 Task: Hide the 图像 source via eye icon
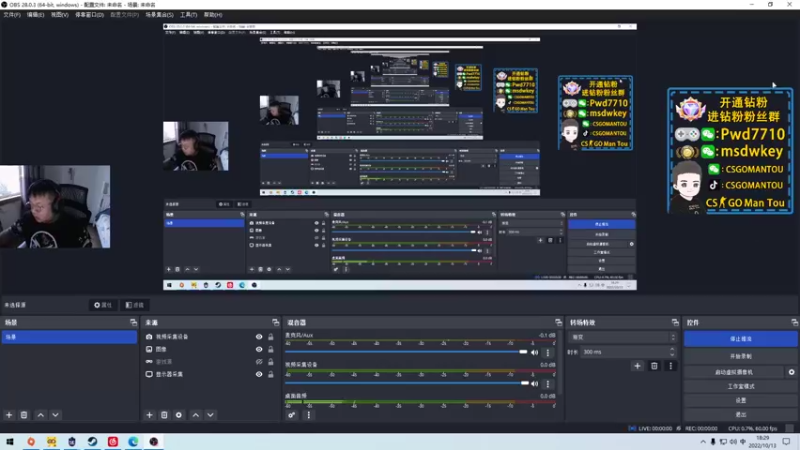tap(259, 349)
